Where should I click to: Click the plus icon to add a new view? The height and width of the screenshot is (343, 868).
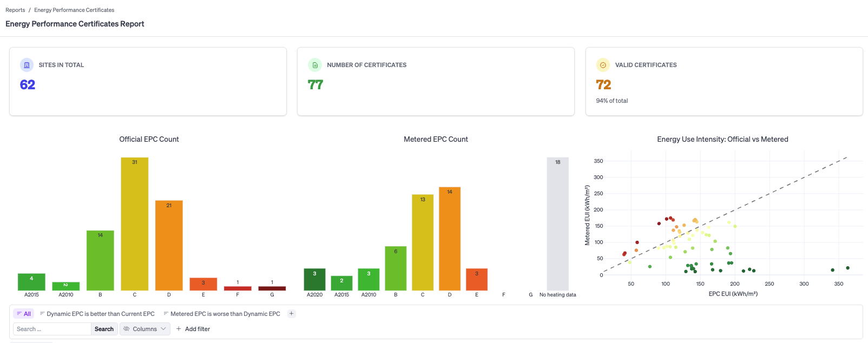pyautogui.click(x=291, y=314)
